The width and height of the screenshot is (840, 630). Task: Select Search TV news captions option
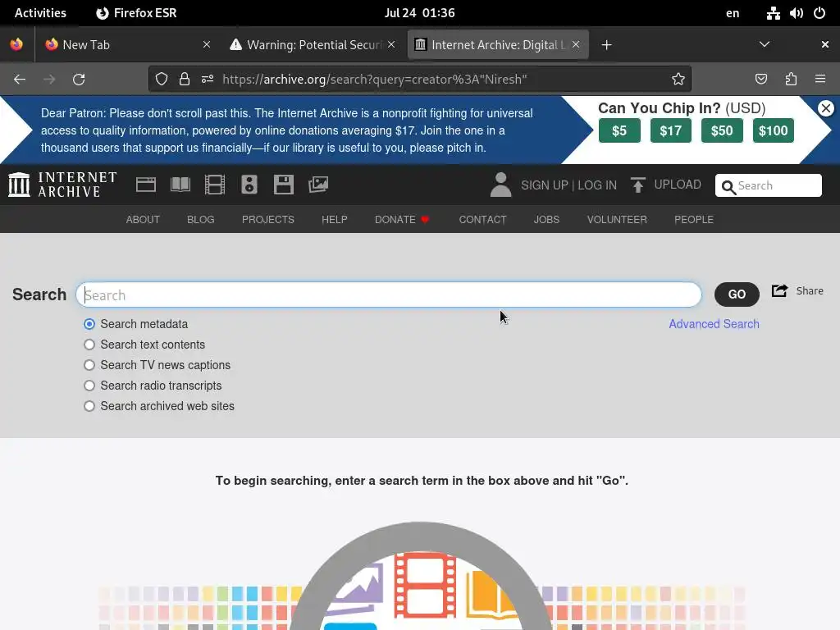pyautogui.click(x=89, y=365)
